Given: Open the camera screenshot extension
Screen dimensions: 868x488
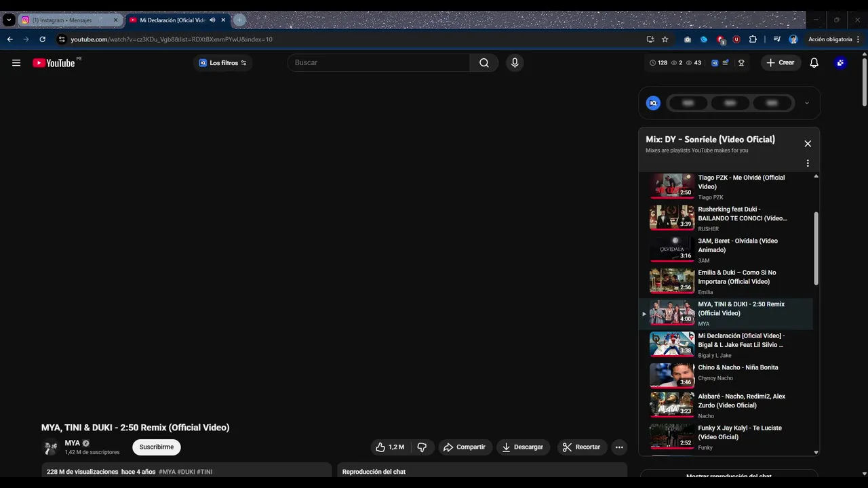Looking at the screenshot, I should [688, 39].
